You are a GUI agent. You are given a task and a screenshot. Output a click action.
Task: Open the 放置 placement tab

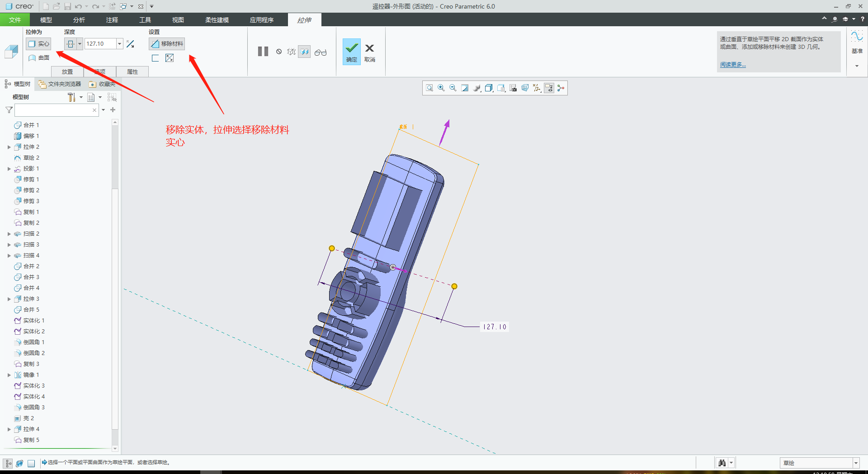[x=67, y=71]
